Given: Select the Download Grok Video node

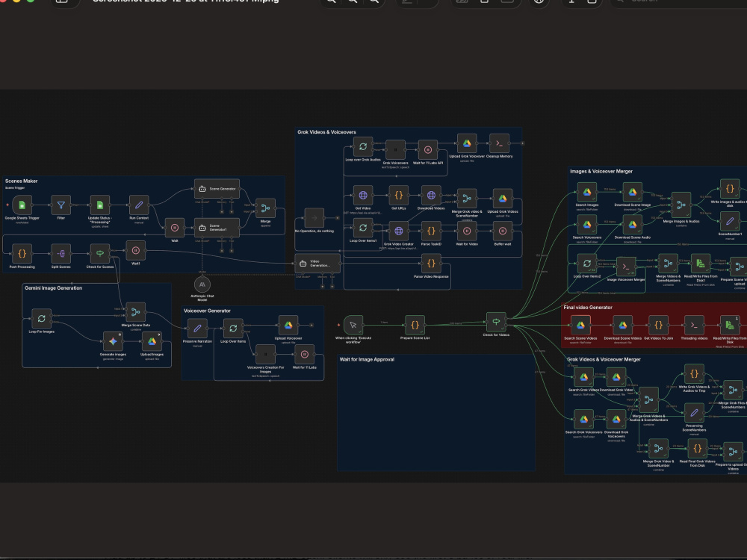Looking at the screenshot, I should 616,376.
